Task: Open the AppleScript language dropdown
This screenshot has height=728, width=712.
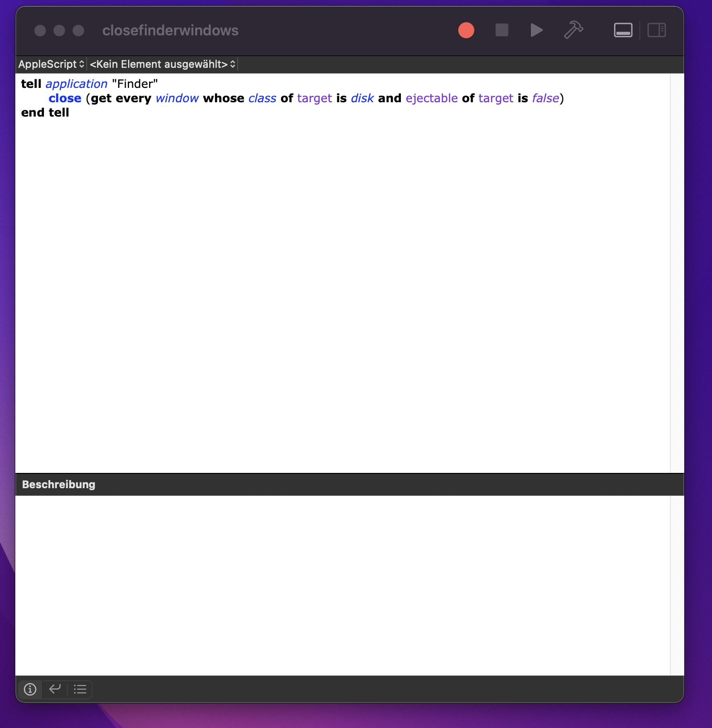Action: (x=51, y=64)
